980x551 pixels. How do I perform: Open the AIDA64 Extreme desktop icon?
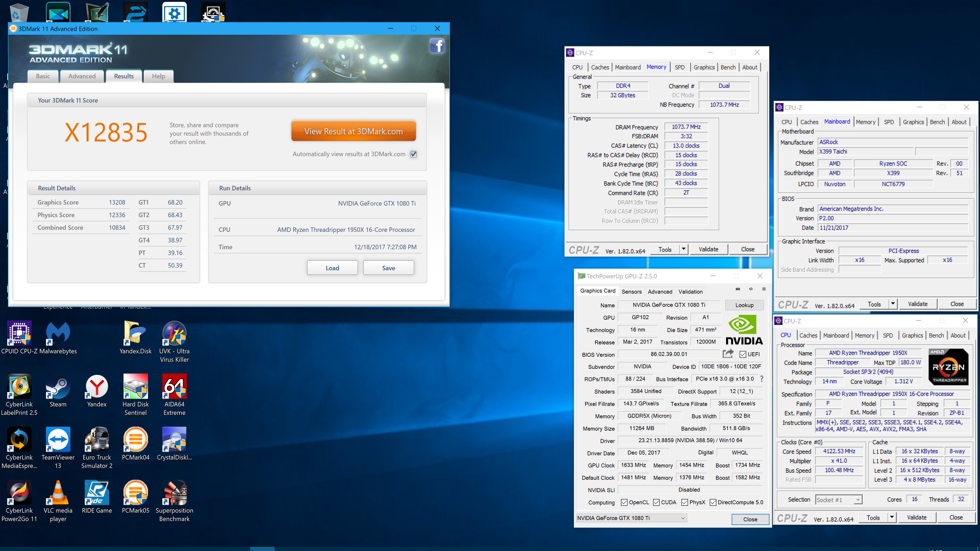point(174,395)
